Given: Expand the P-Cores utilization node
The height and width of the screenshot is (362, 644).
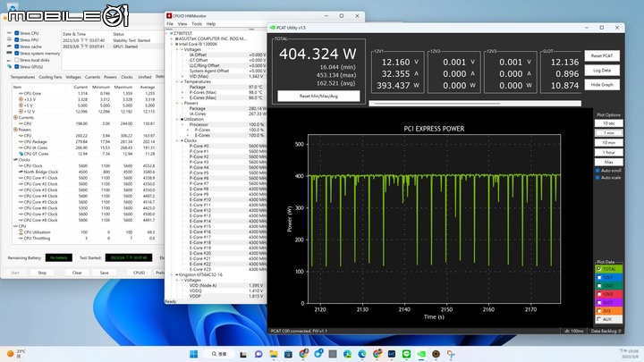Looking at the screenshot, I should (188, 130).
